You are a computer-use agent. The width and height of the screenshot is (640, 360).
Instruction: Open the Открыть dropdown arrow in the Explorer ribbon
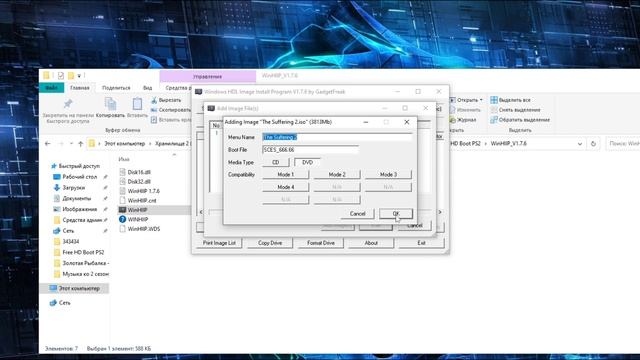(481, 100)
